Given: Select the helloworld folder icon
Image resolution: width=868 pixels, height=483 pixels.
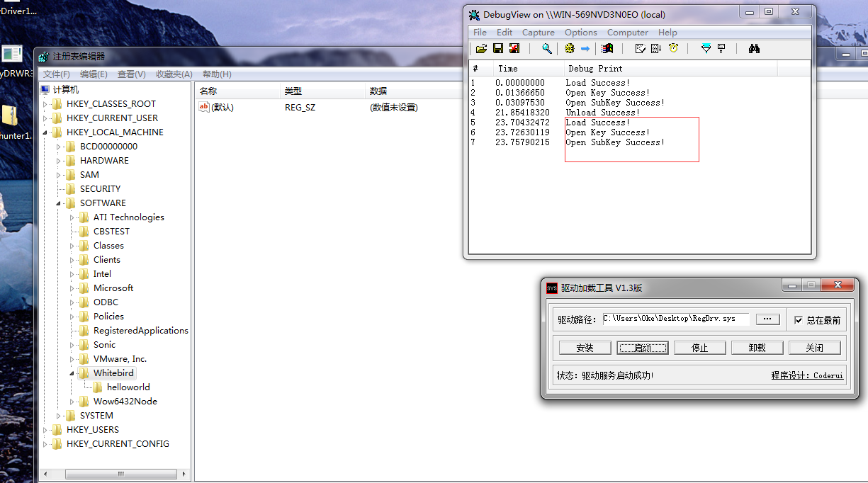Looking at the screenshot, I should tap(98, 387).
